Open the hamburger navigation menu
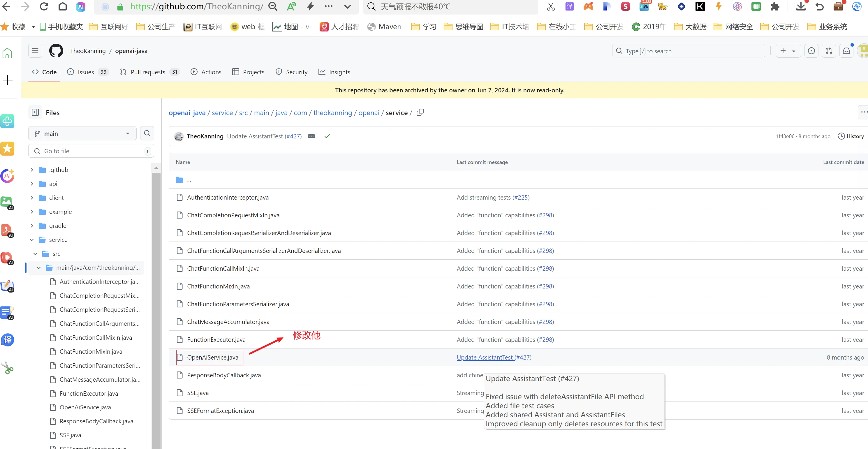The width and height of the screenshot is (868, 449). (35, 51)
